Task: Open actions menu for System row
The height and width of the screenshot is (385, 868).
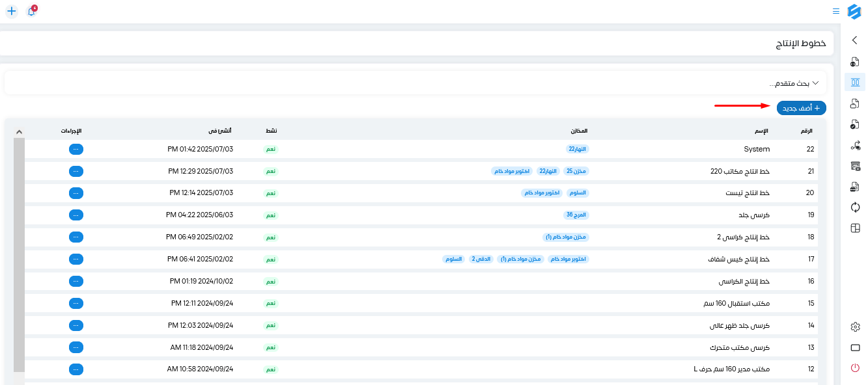Action: pyautogui.click(x=76, y=149)
